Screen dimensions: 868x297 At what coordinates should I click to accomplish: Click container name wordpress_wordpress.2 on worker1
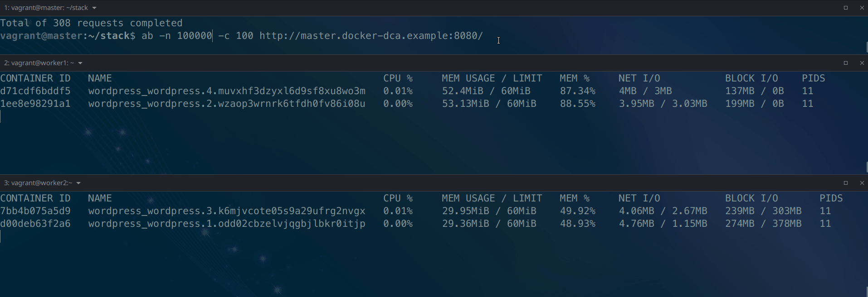click(x=226, y=104)
